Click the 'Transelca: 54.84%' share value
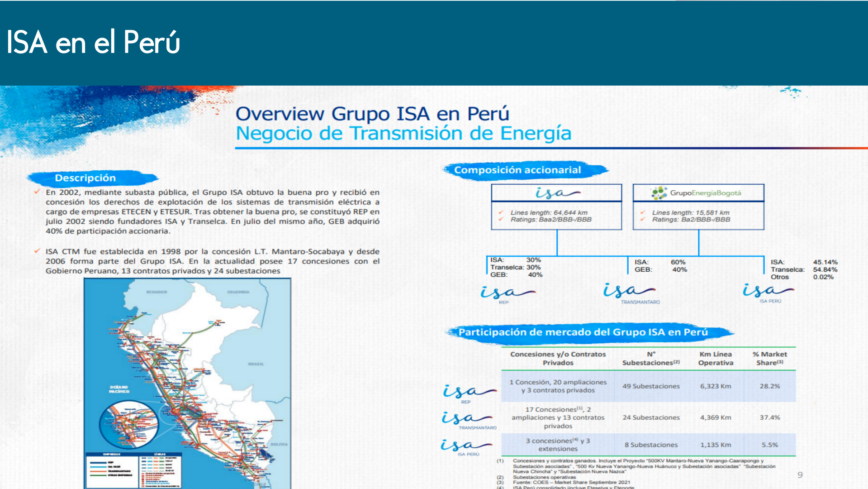 tap(804, 269)
